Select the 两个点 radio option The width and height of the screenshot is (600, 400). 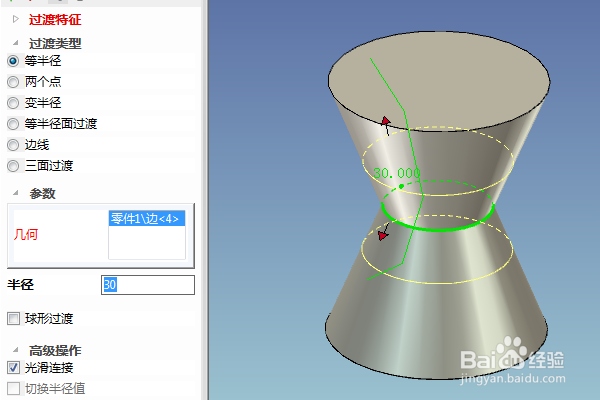pos(13,82)
